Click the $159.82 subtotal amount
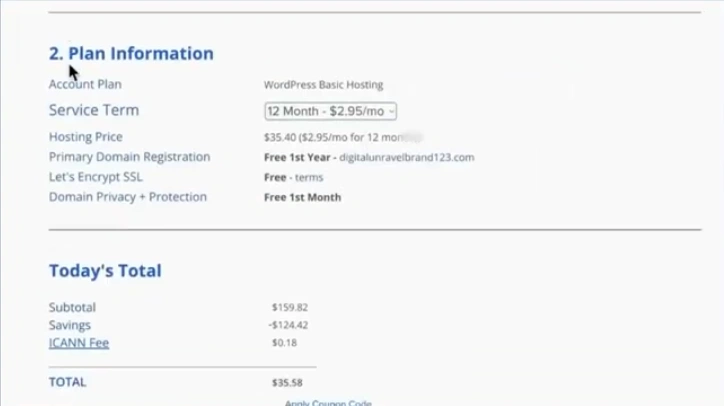724x406 pixels. point(289,308)
